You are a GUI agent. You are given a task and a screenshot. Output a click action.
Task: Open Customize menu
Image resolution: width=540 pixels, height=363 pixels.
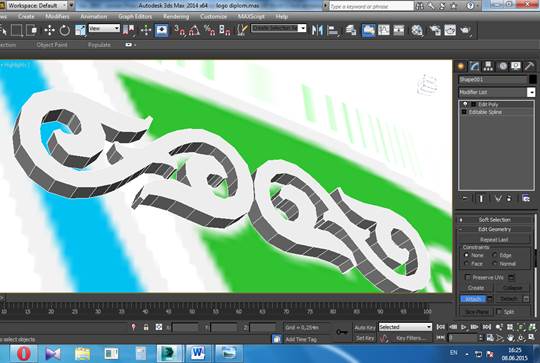[214, 17]
